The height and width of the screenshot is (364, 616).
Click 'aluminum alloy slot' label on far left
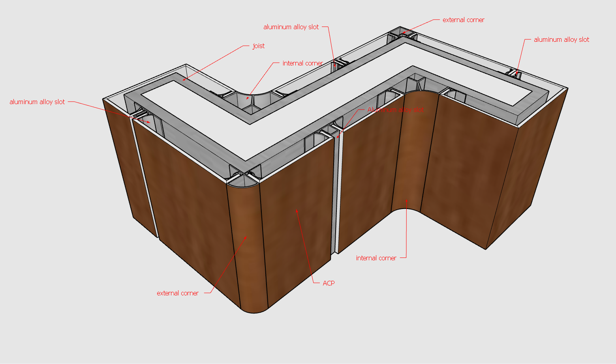pyautogui.click(x=37, y=102)
